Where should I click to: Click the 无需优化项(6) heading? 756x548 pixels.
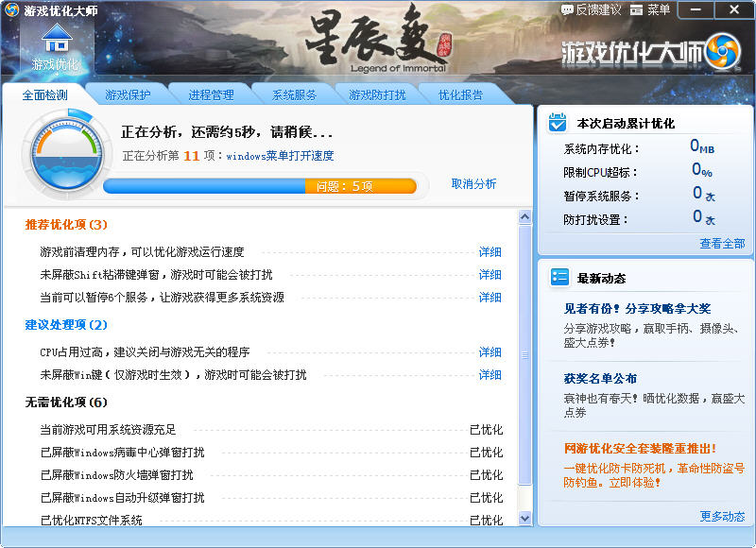pyautogui.click(x=66, y=402)
